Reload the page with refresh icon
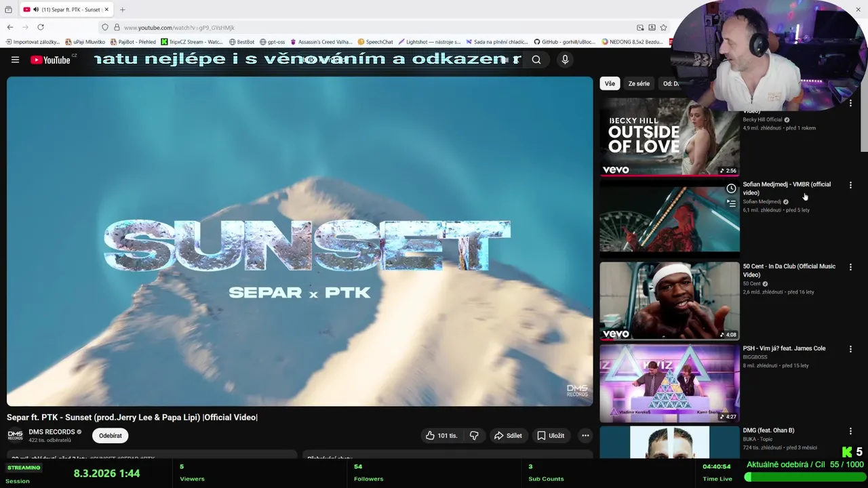This screenshot has width=868, height=488. (41, 27)
